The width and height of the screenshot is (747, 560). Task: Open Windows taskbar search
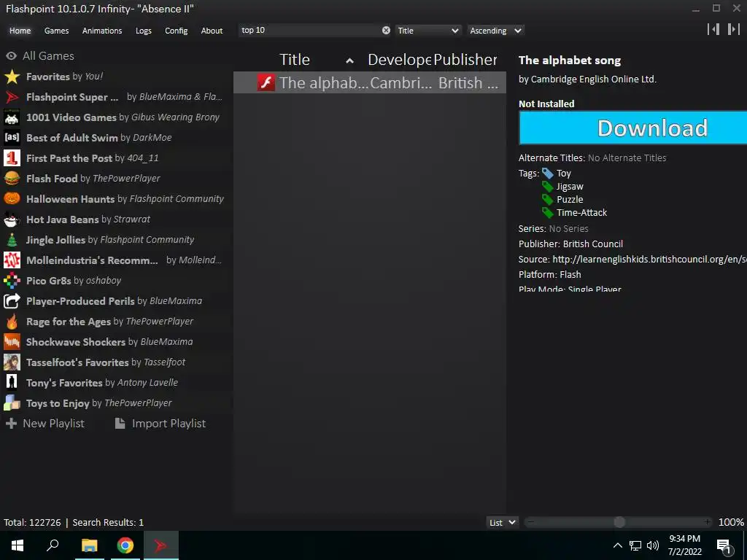(x=53, y=545)
